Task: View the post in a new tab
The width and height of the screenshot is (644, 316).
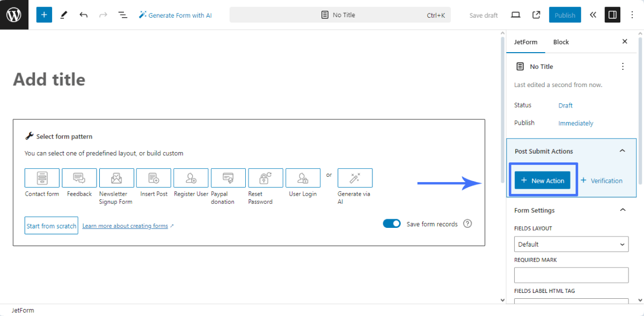Action: pos(536,15)
